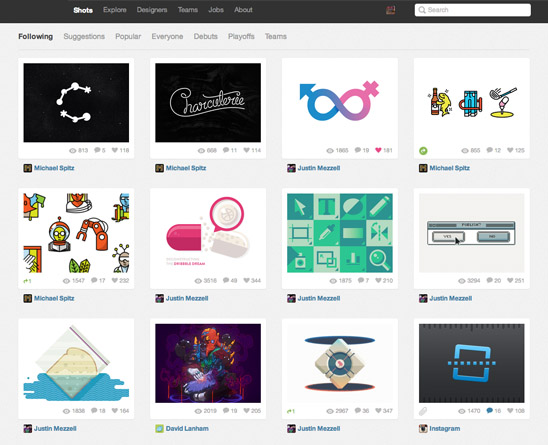Like the infinity gender symbol shot via pink heart
548x445 pixels.
(378, 150)
